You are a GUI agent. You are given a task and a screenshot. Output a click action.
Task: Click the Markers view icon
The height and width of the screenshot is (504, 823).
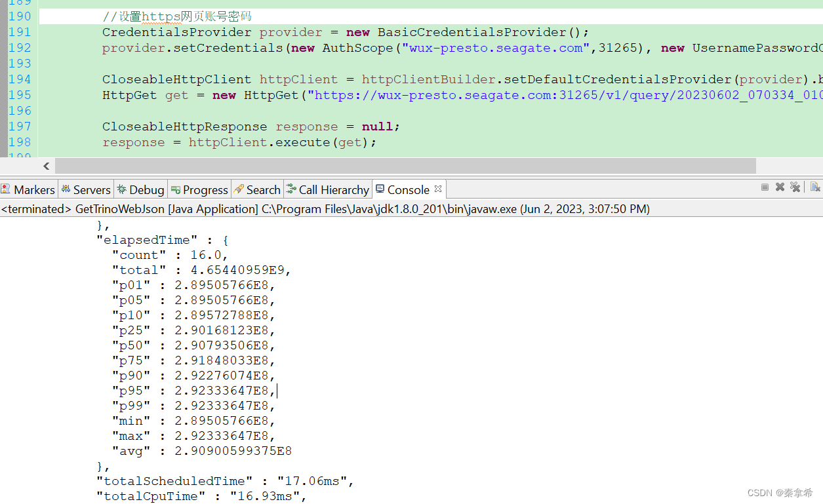tap(6, 189)
